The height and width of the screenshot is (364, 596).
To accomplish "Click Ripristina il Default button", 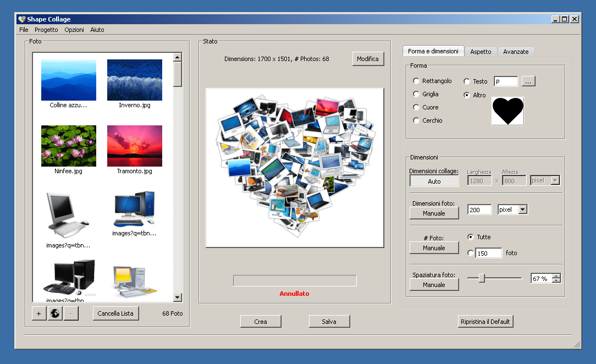I will click(485, 321).
